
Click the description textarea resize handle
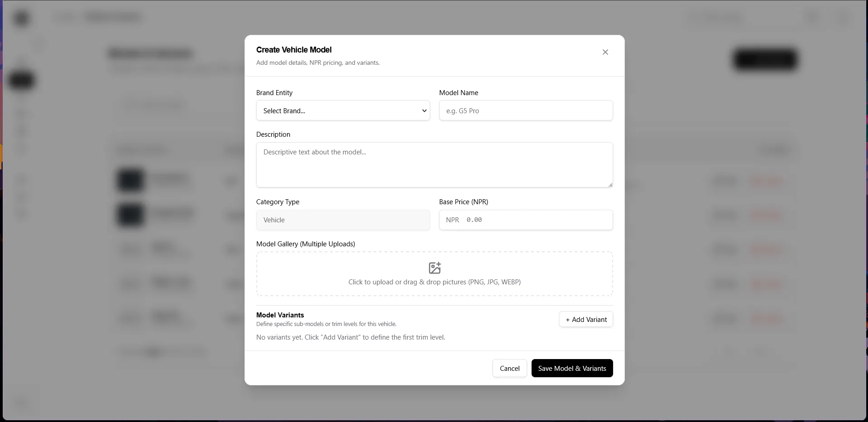(610, 184)
